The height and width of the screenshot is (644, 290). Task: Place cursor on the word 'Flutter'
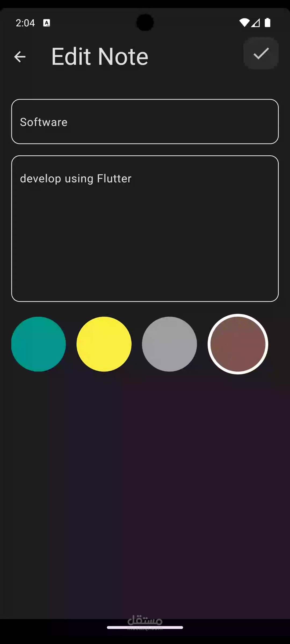114,178
